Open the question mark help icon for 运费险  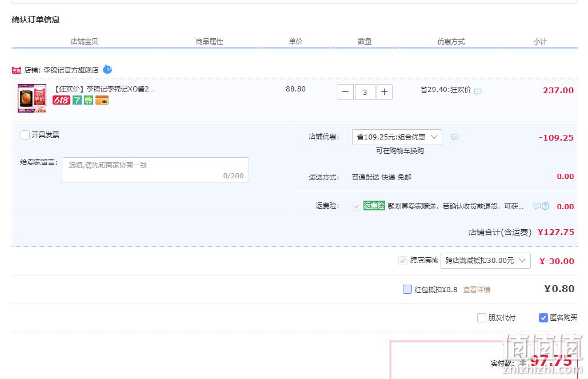point(546,206)
